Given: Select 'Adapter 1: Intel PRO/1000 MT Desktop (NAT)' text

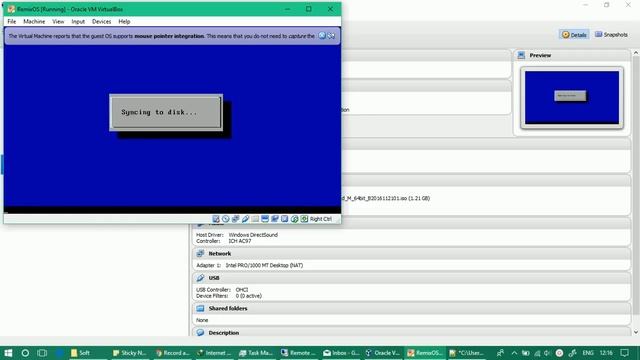Looking at the screenshot, I should click(x=249, y=265).
